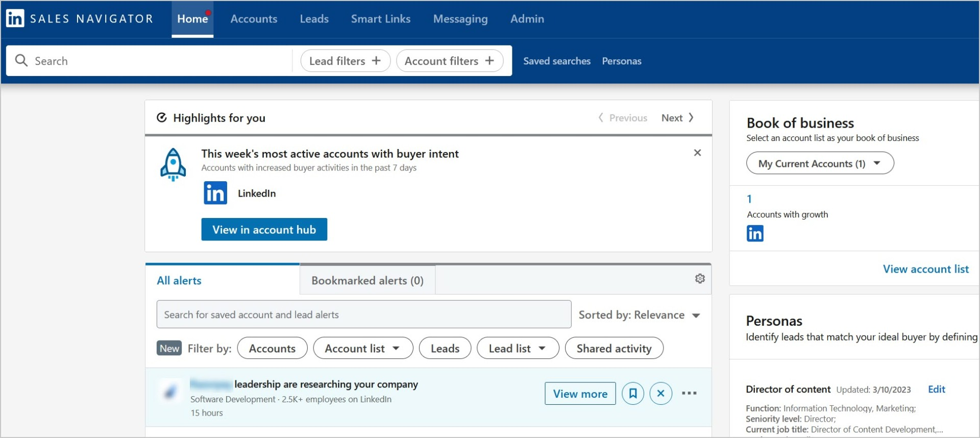Go to the Next highlight

pos(677,118)
